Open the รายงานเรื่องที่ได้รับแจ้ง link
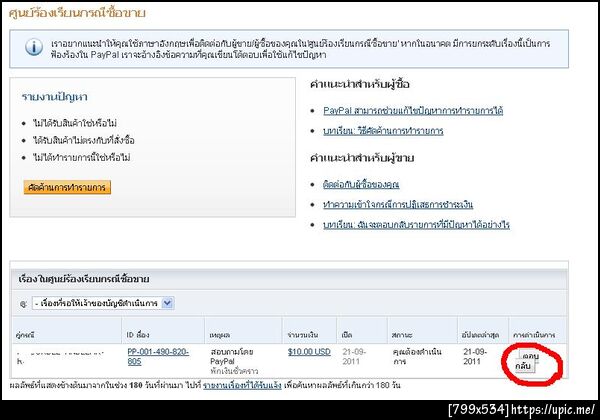This screenshot has height=420, width=600. pos(242,385)
